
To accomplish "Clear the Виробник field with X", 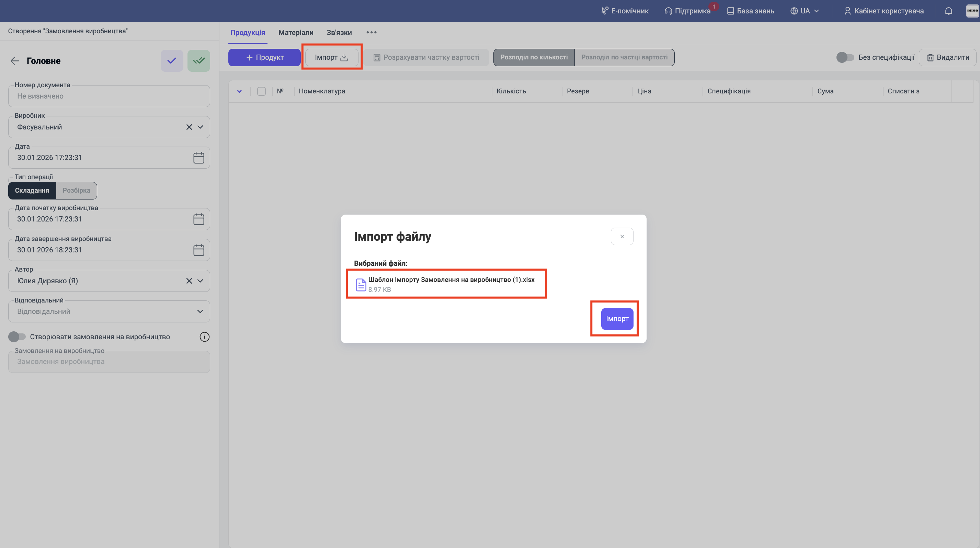I will click(x=189, y=127).
